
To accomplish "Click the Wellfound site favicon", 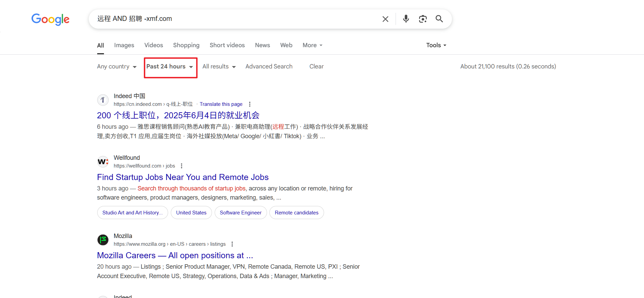I will pyautogui.click(x=103, y=161).
